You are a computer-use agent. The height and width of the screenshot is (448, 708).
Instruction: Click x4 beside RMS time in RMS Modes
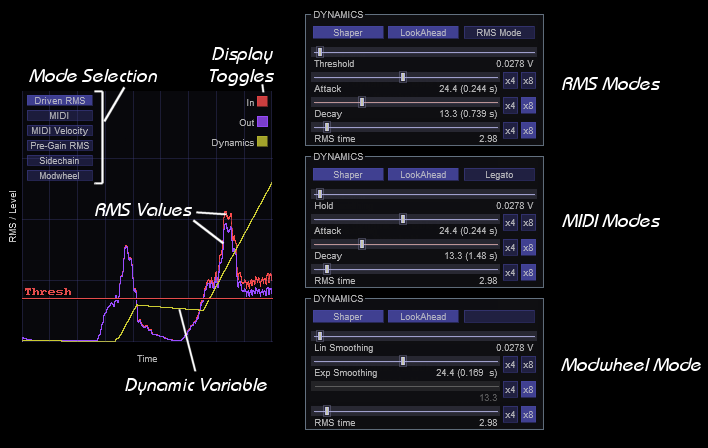(x=510, y=131)
